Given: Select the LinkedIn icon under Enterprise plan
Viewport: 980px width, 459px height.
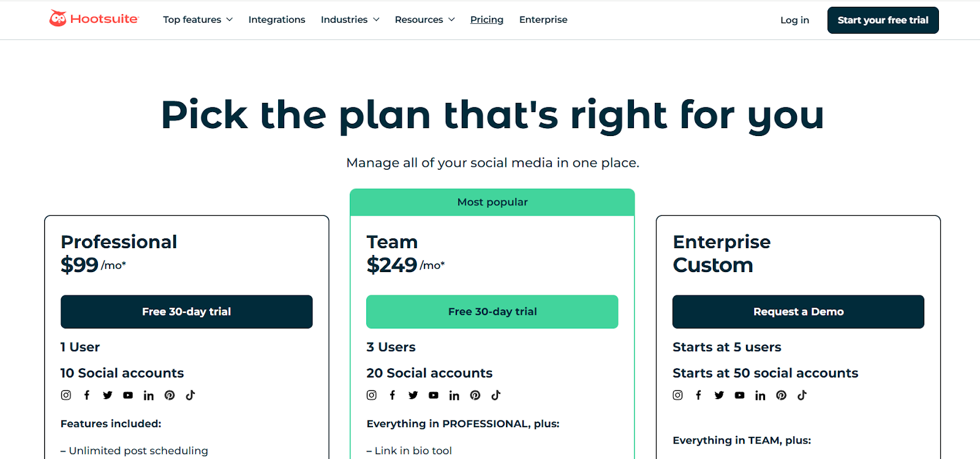Looking at the screenshot, I should [760, 395].
